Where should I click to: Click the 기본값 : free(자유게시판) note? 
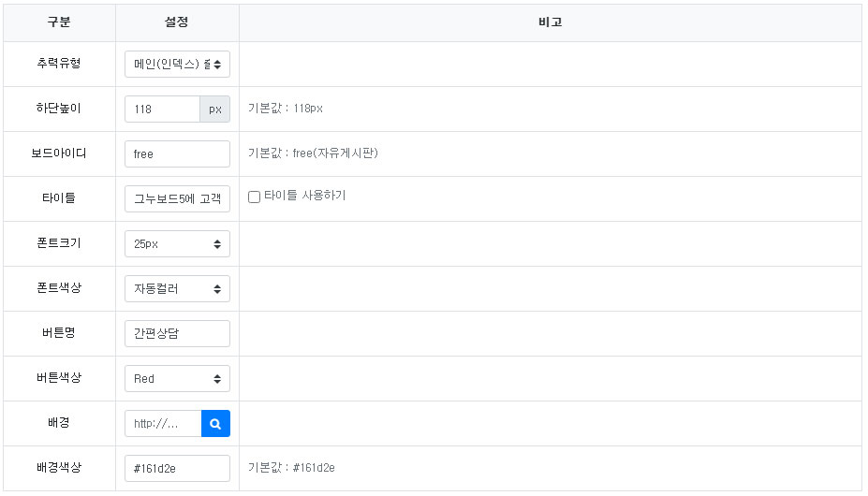click(x=313, y=153)
